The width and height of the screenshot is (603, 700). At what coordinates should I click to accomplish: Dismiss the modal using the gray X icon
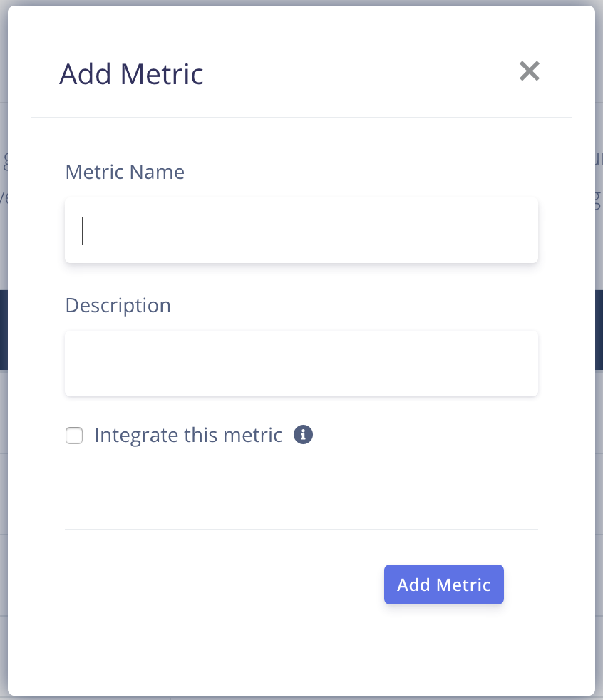tap(530, 71)
